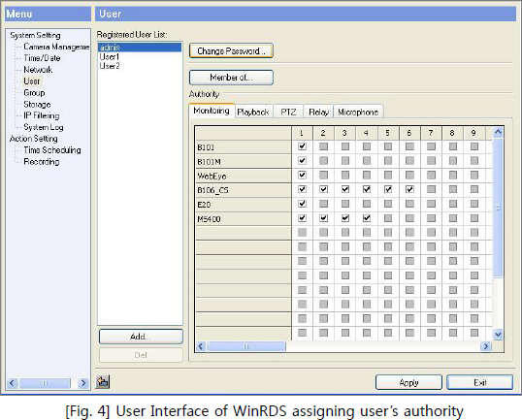Uncheck E20 channel 1 checkbox
The width and height of the screenshot is (522, 420).
coord(302,204)
